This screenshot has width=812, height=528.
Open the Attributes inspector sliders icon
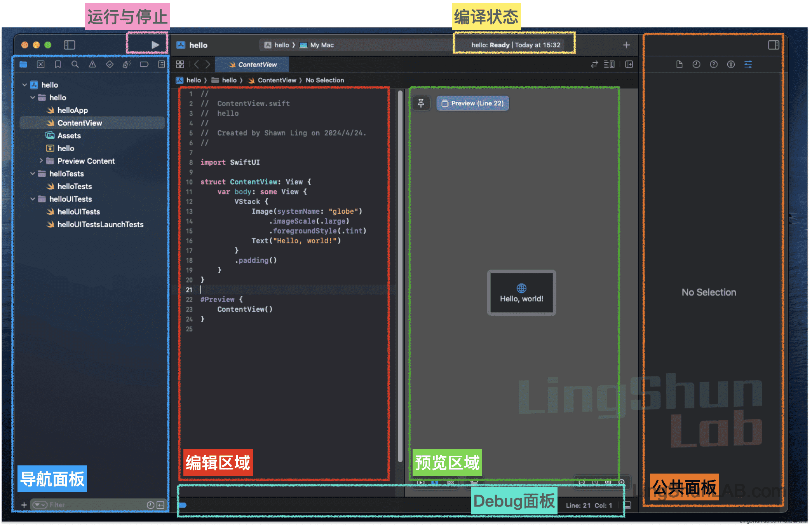coord(748,65)
